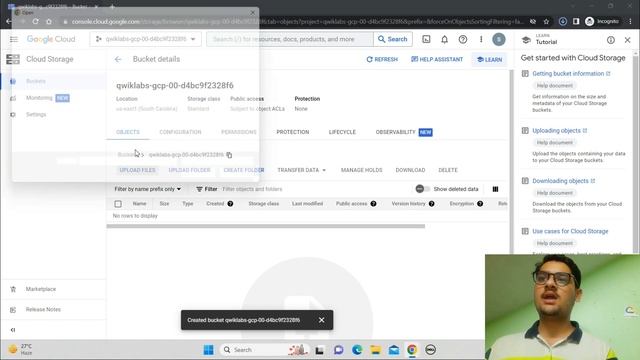The image size is (640, 360).
Task: Click Manage Holds button
Action: [362, 170]
